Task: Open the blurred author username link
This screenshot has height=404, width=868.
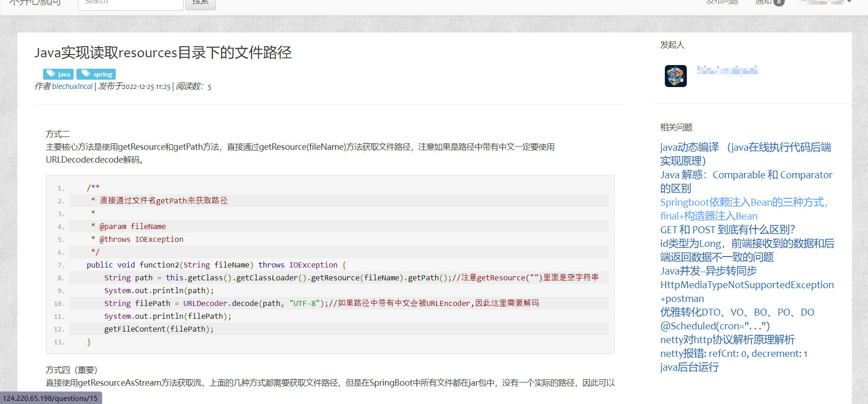Action: pyautogui.click(x=727, y=70)
